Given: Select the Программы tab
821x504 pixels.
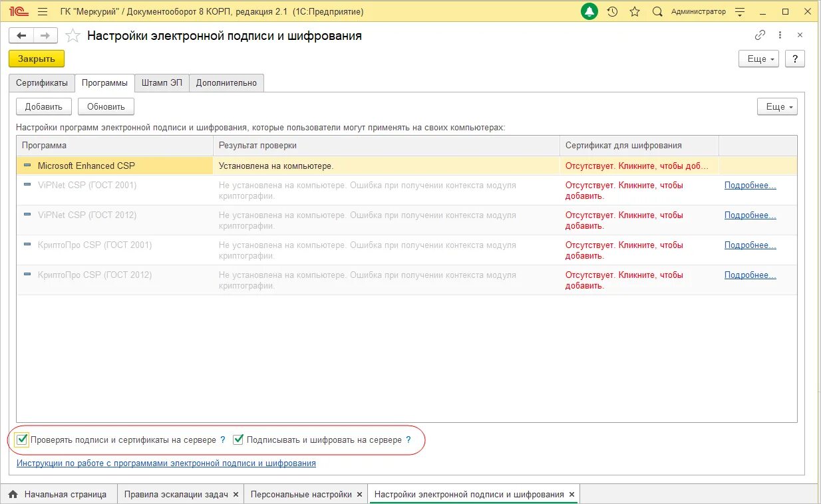Looking at the screenshot, I should 105,83.
